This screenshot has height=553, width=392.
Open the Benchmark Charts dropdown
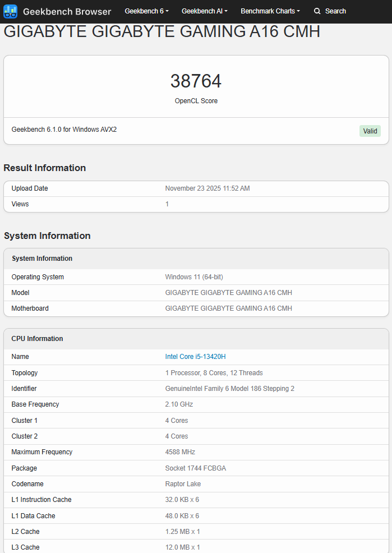(x=270, y=11)
